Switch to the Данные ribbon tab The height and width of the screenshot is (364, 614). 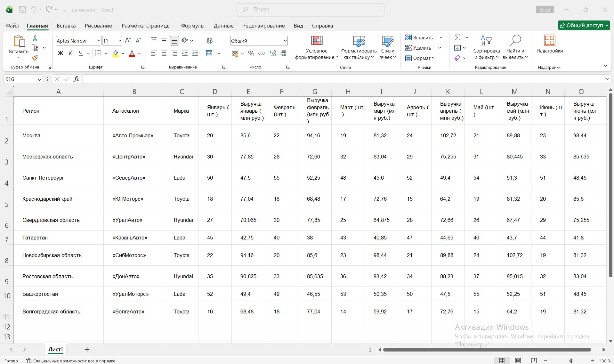pos(224,26)
